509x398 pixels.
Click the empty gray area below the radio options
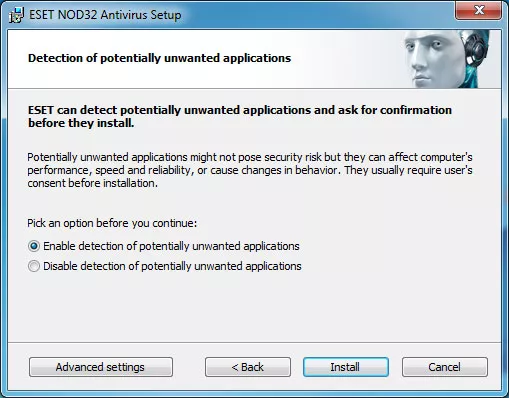[254, 307]
